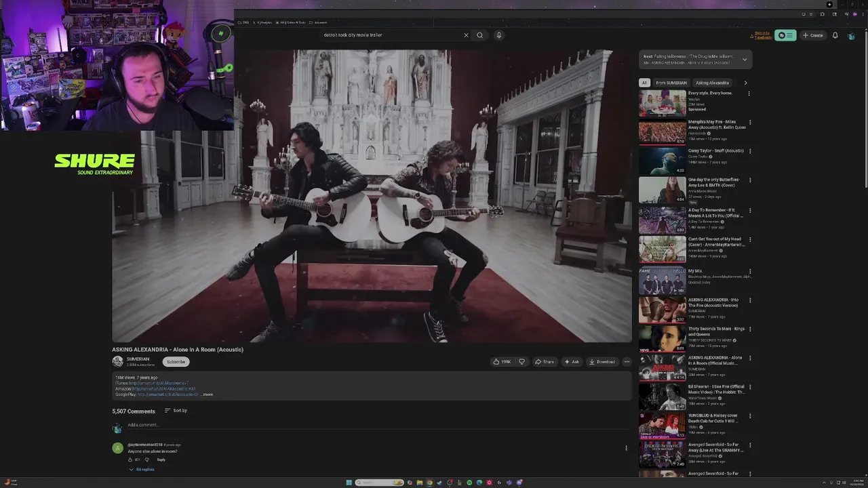Expand the Next up queue chevron
Screen dimensions: 868x488
[x=745, y=60]
